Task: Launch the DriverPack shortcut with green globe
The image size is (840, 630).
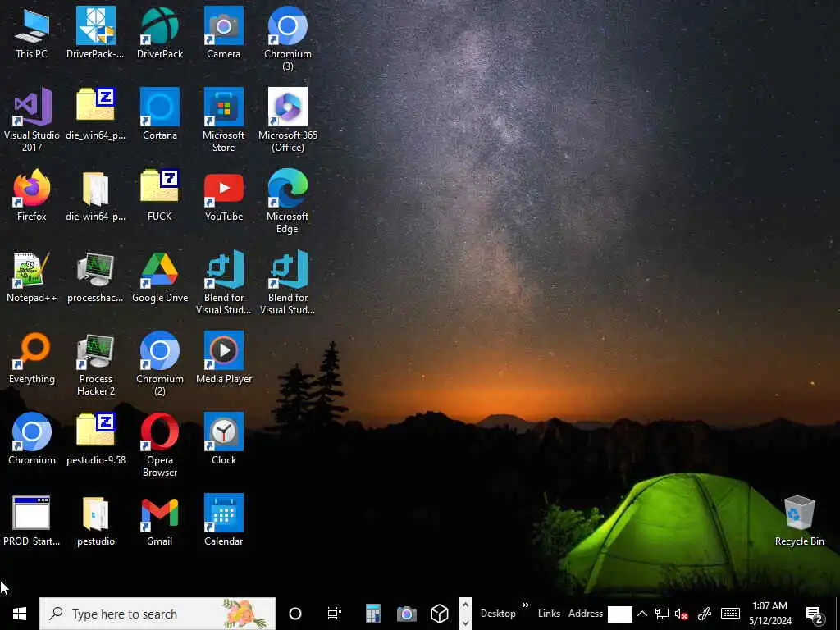Action: coord(160,33)
